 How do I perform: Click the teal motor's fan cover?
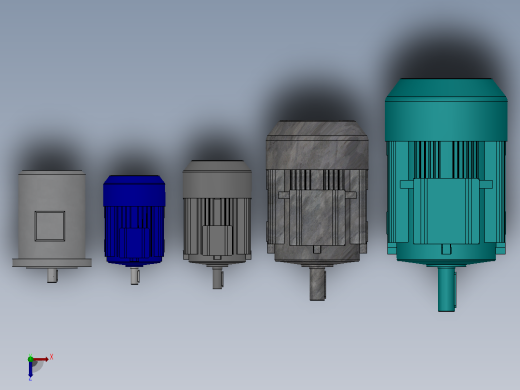pyautogui.click(x=446, y=110)
